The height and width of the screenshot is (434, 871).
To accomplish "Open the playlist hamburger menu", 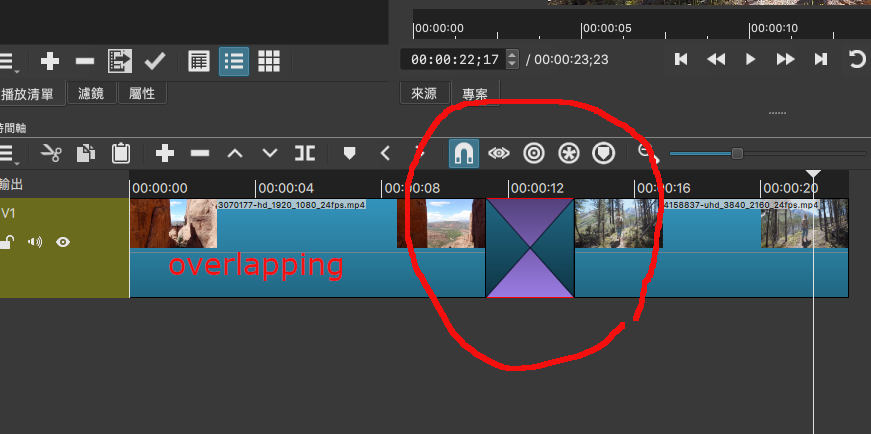I will tap(9, 61).
